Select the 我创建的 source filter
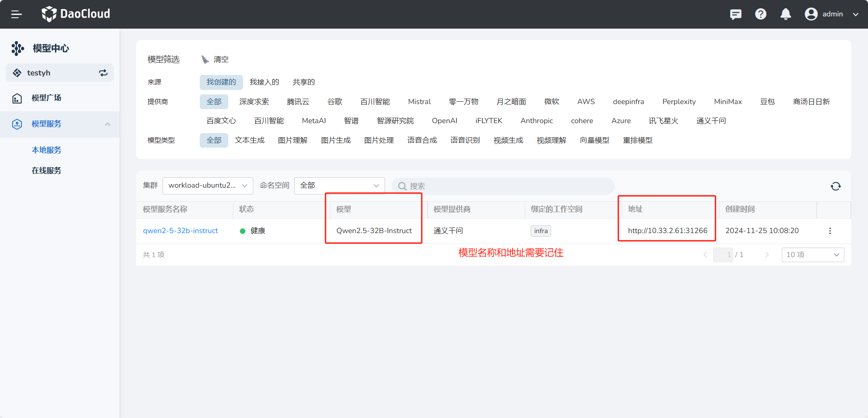 click(x=221, y=82)
